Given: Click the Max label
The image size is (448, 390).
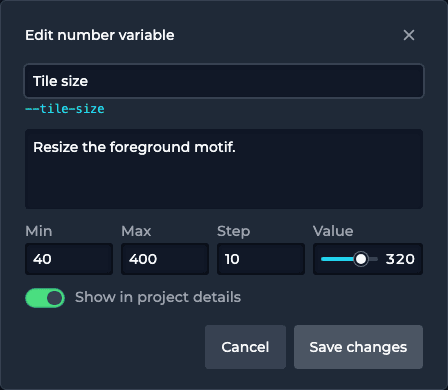Looking at the screenshot, I should point(136,231).
